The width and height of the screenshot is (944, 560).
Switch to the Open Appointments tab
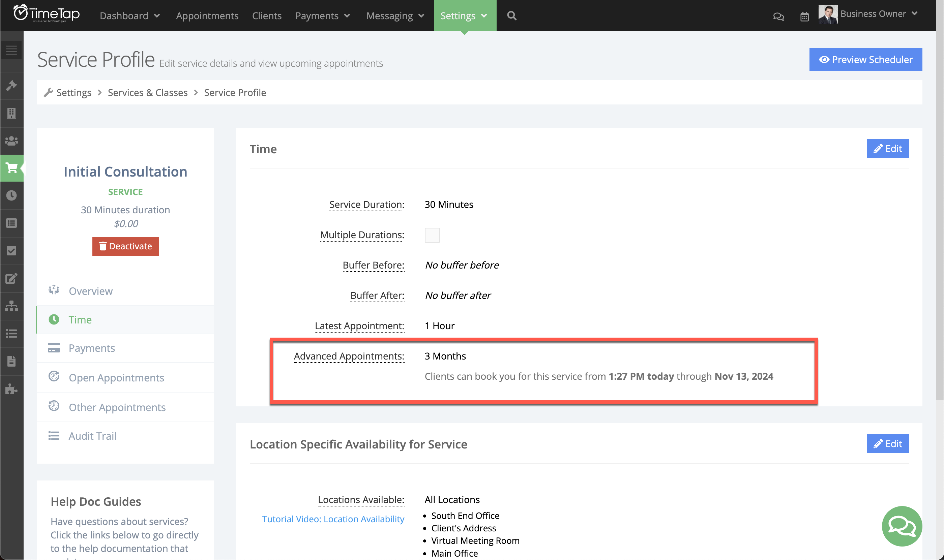(x=116, y=377)
